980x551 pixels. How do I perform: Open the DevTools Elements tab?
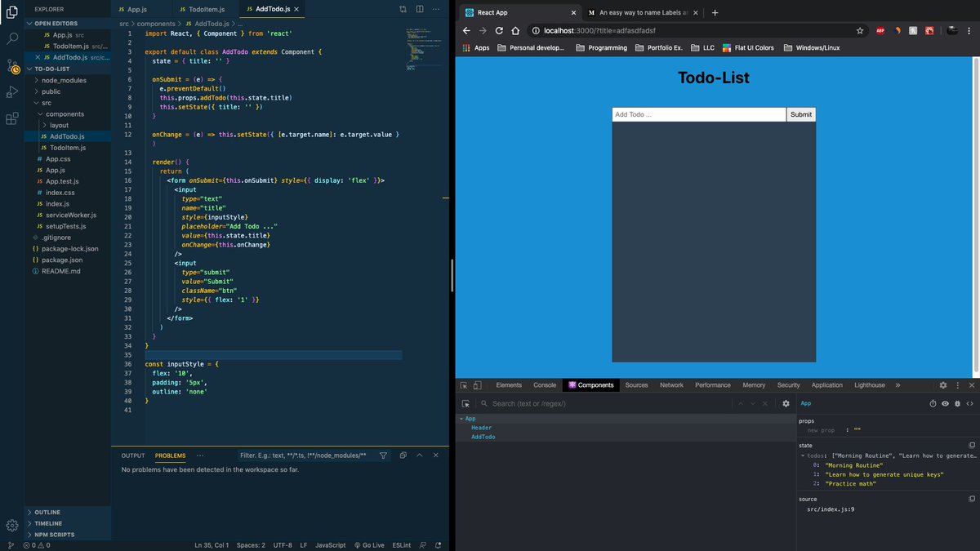click(509, 384)
